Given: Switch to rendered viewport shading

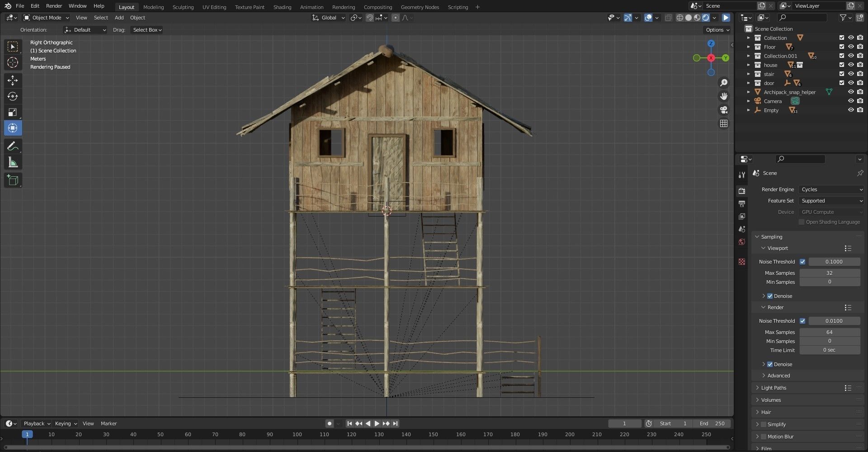Looking at the screenshot, I should click(x=706, y=18).
